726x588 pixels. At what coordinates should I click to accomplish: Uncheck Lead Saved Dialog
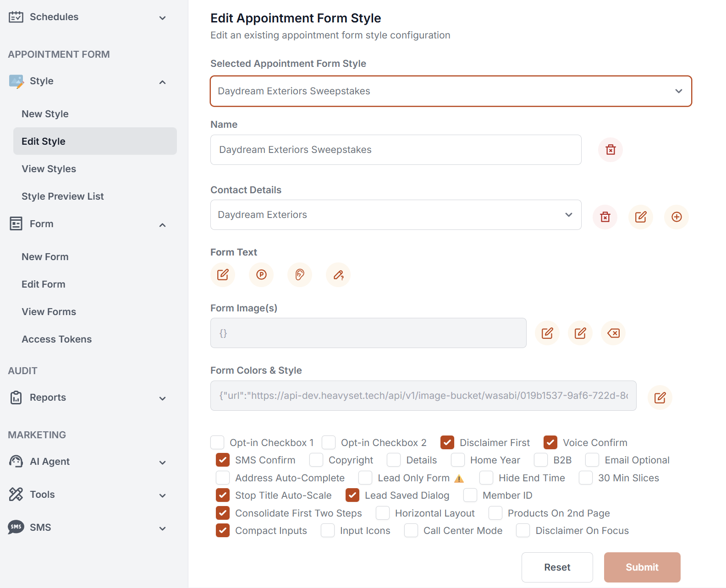(x=352, y=495)
